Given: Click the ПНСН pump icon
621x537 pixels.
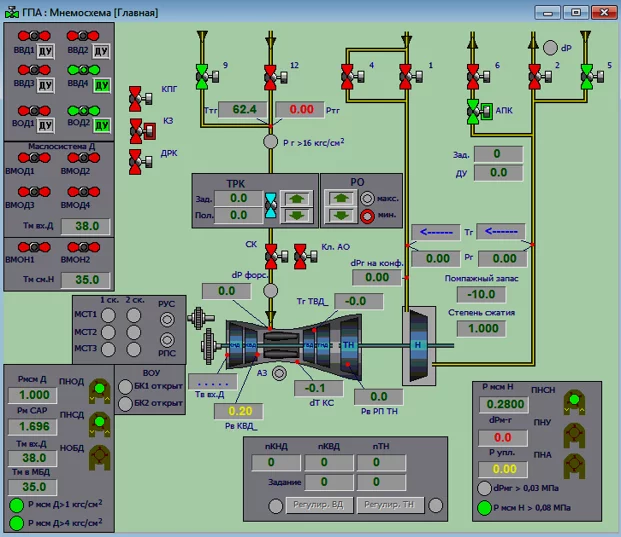Looking at the screenshot, I should coord(574,402).
